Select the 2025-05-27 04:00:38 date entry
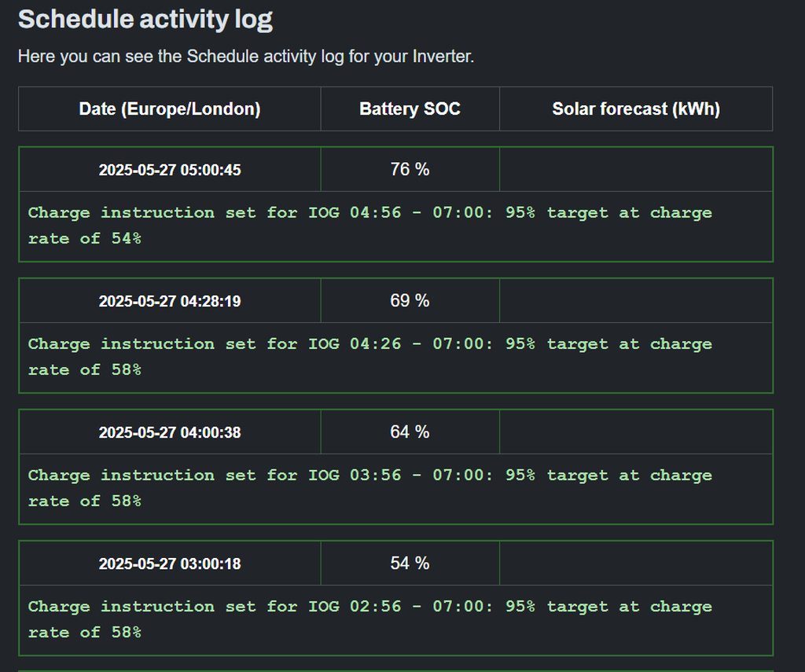The image size is (805, 672). (170, 432)
